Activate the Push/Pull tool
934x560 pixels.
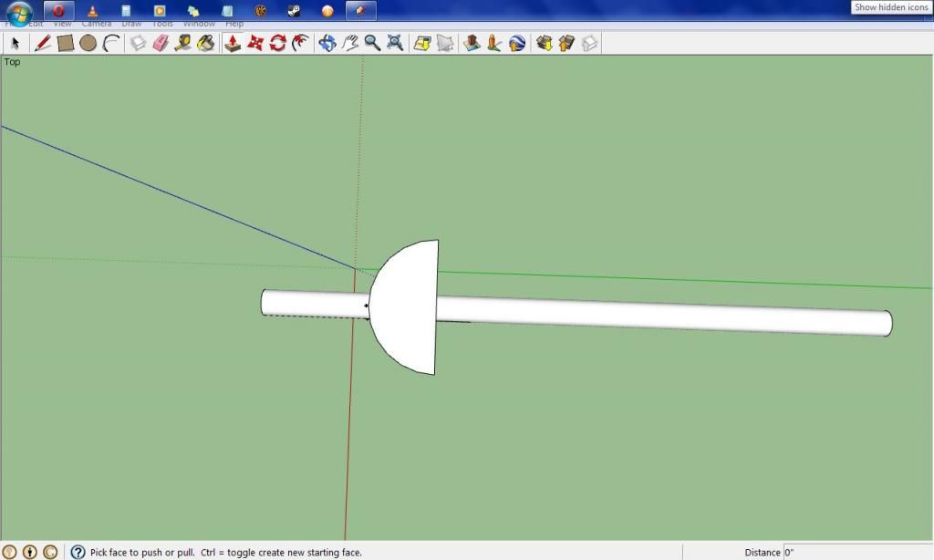point(233,43)
